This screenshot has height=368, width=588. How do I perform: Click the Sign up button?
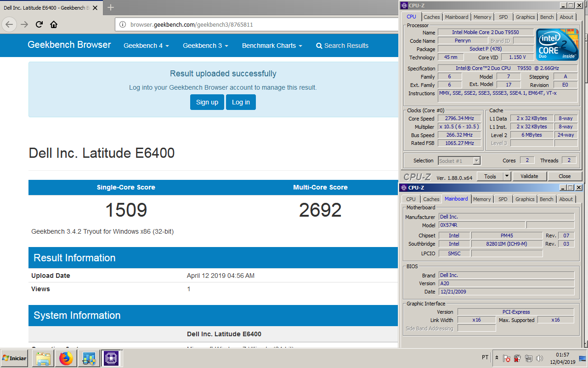[x=207, y=102]
